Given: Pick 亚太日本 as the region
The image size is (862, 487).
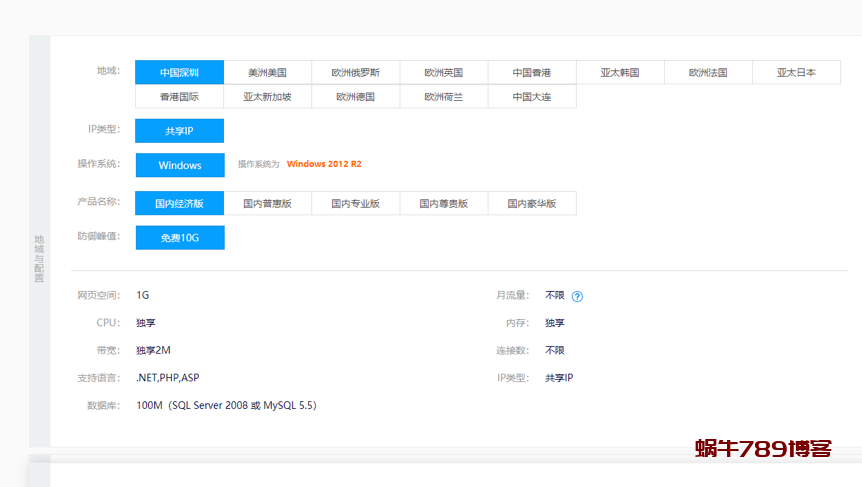Looking at the screenshot, I should point(796,73).
